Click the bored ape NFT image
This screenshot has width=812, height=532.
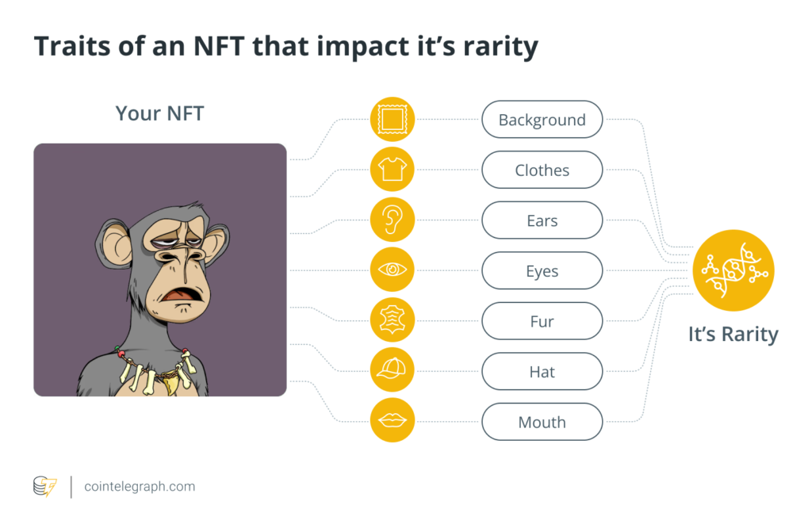pos(160,270)
